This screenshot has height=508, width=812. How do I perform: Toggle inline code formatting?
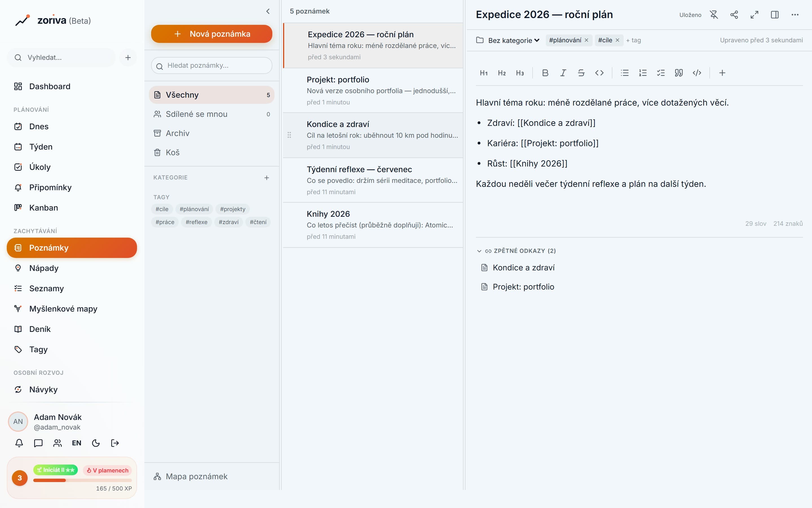[599, 73]
